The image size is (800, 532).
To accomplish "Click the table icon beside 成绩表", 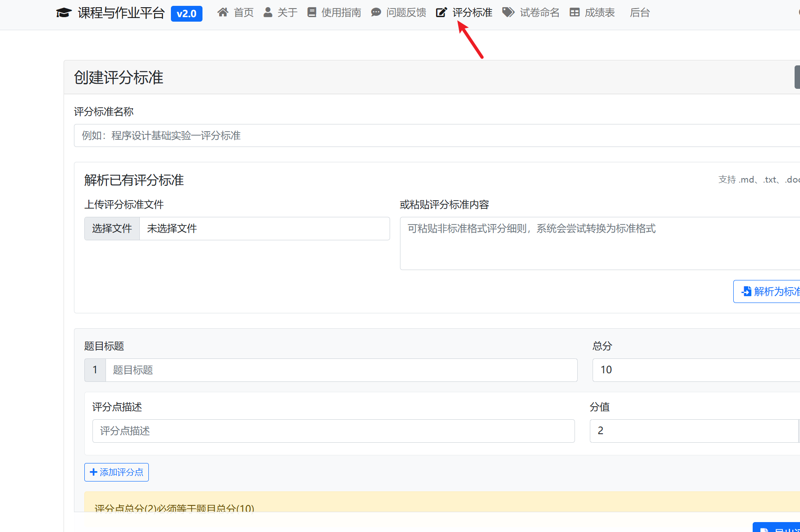I will coord(575,12).
